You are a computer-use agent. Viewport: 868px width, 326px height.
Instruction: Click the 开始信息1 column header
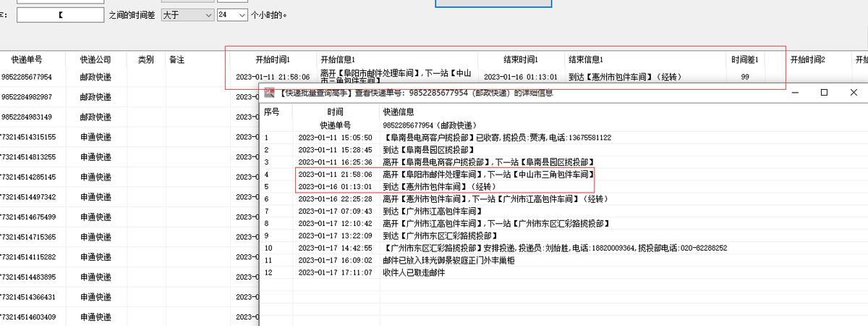pos(338,59)
